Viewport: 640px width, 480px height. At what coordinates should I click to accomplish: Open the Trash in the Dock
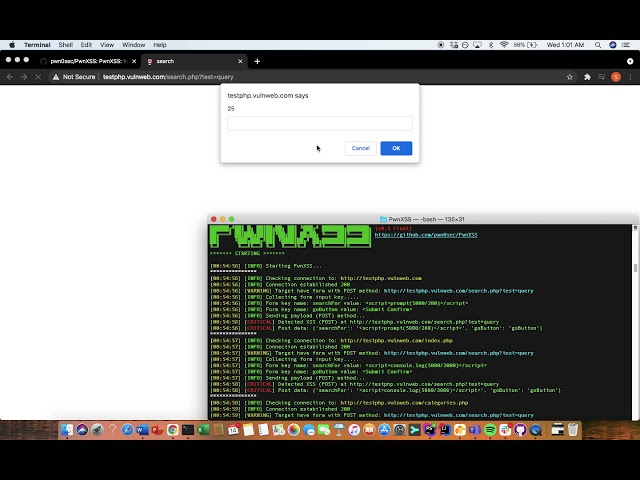573,430
